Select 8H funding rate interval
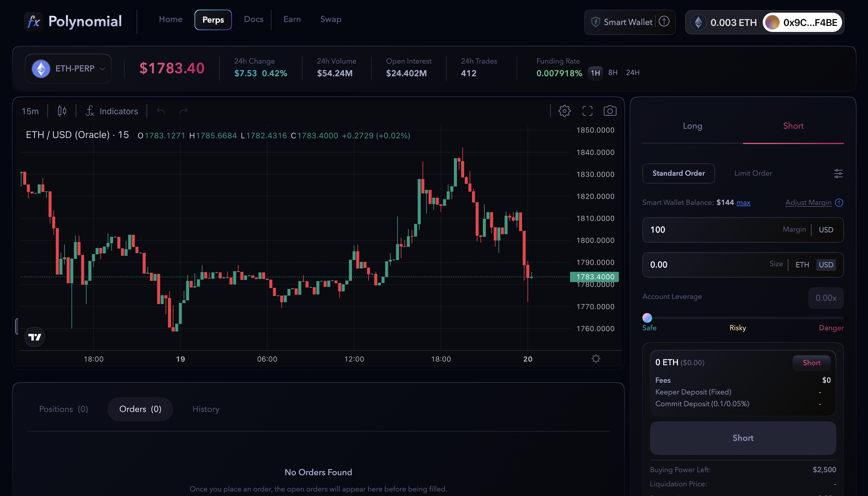The height and width of the screenshot is (496, 868). (x=613, y=73)
